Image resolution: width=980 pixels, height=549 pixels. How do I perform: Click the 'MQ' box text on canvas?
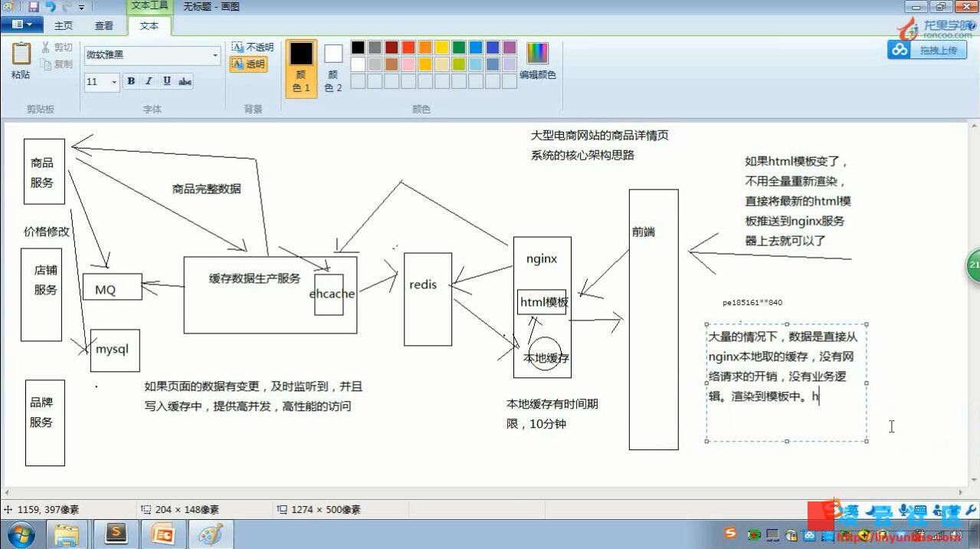(105, 290)
